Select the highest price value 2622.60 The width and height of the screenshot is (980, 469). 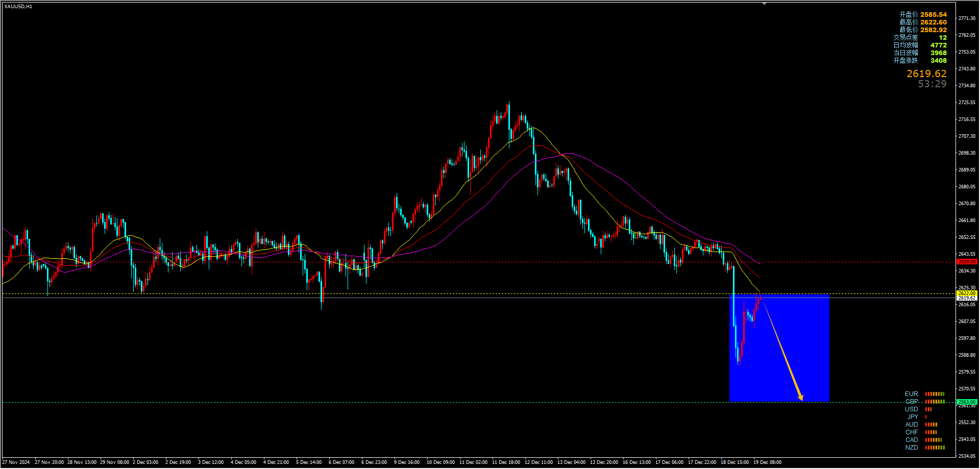coord(934,22)
